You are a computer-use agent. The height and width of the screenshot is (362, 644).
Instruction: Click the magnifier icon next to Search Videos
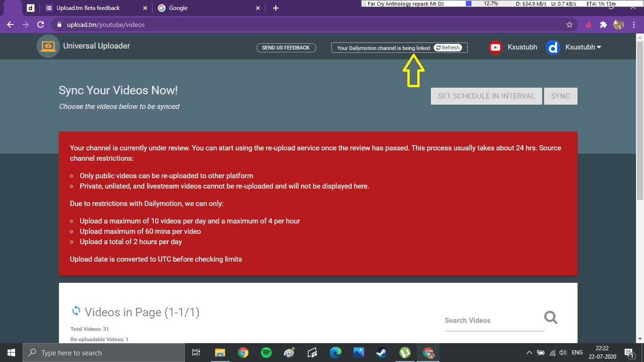click(551, 317)
